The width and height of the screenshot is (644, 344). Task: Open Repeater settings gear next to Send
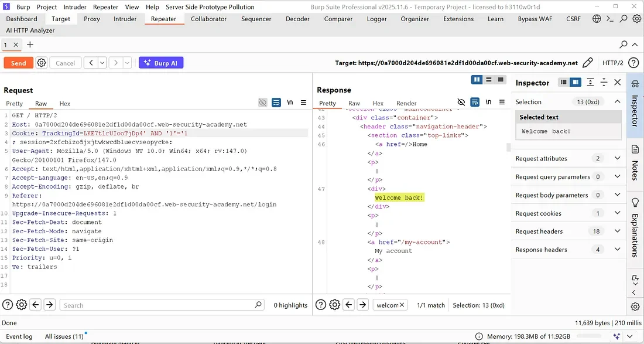tap(41, 63)
